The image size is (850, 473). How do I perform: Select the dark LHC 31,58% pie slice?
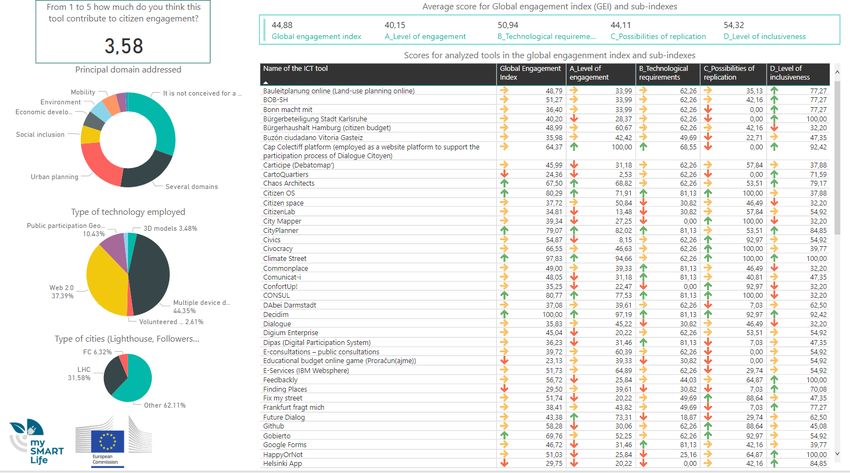[x=113, y=375]
